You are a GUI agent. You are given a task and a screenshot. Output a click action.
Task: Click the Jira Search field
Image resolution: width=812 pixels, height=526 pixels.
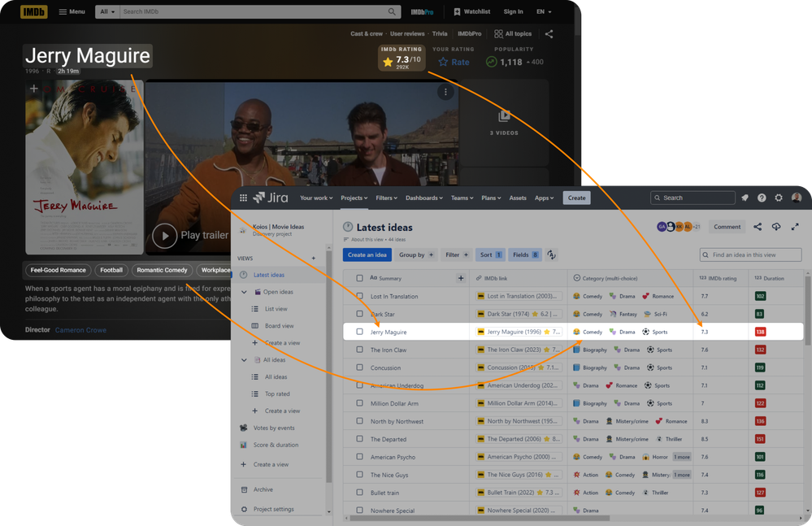coord(693,198)
